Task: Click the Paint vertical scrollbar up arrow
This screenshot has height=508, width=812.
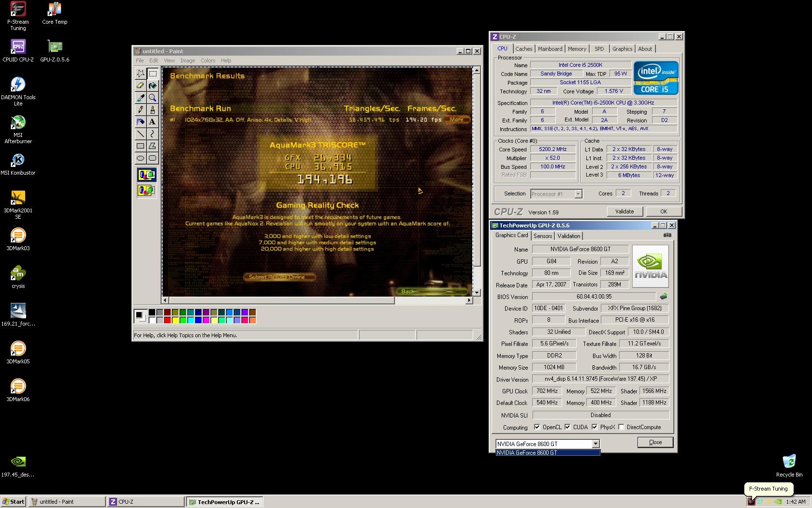Action: pos(477,71)
